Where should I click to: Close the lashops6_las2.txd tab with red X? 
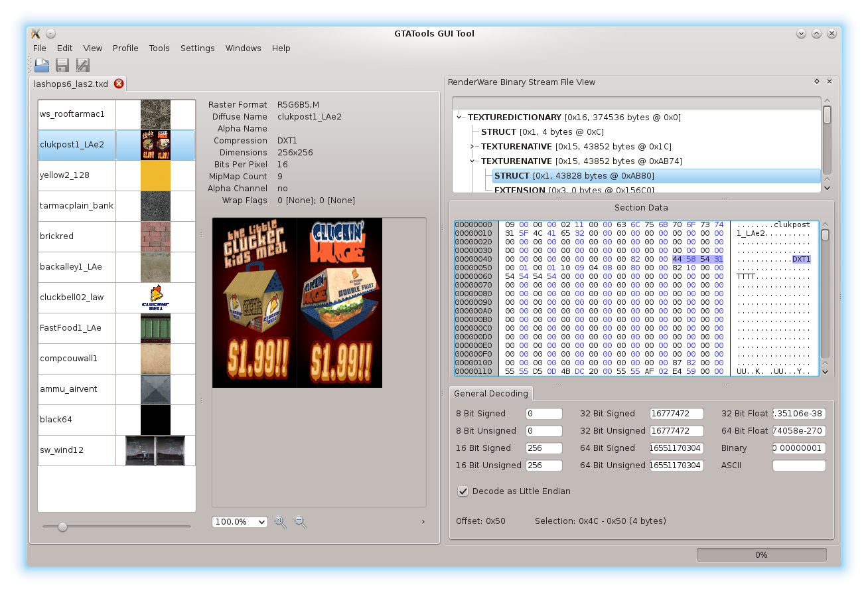(119, 84)
